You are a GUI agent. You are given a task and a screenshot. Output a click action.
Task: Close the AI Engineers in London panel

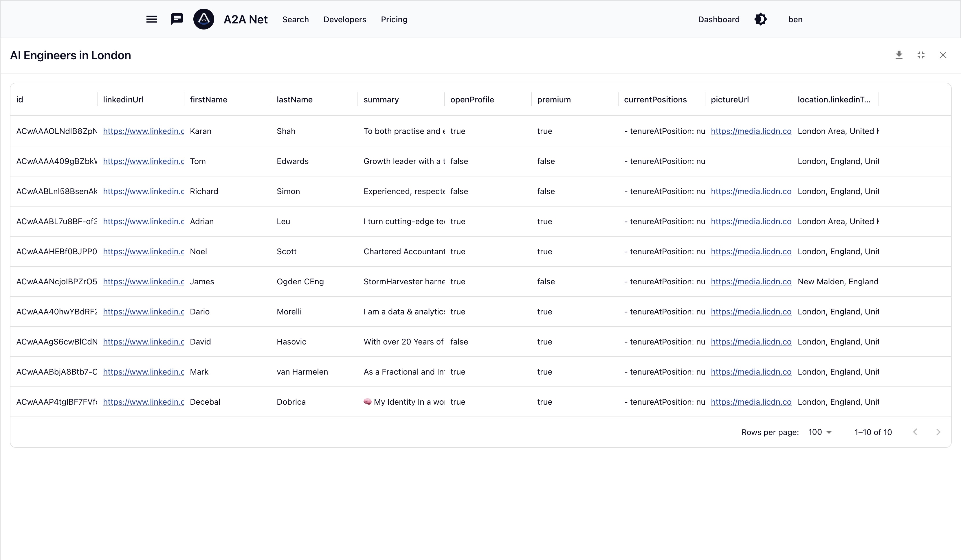tap(943, 55)
